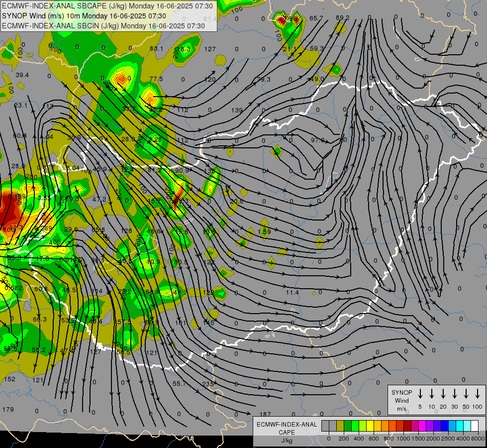Viewport: 487px width, 448px height.
Task: Click the 5 m/s wind arrow in SYNOP legend
Action: coord(420,394)
